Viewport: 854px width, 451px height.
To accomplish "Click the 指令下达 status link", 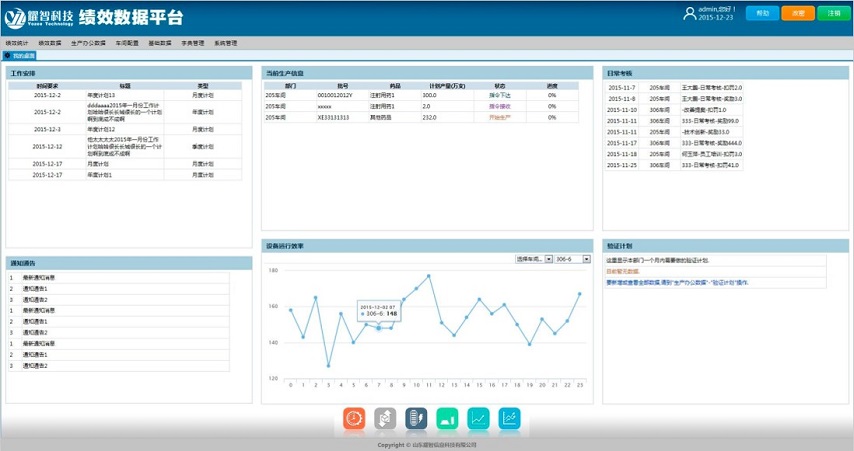I will click(499, 94).
